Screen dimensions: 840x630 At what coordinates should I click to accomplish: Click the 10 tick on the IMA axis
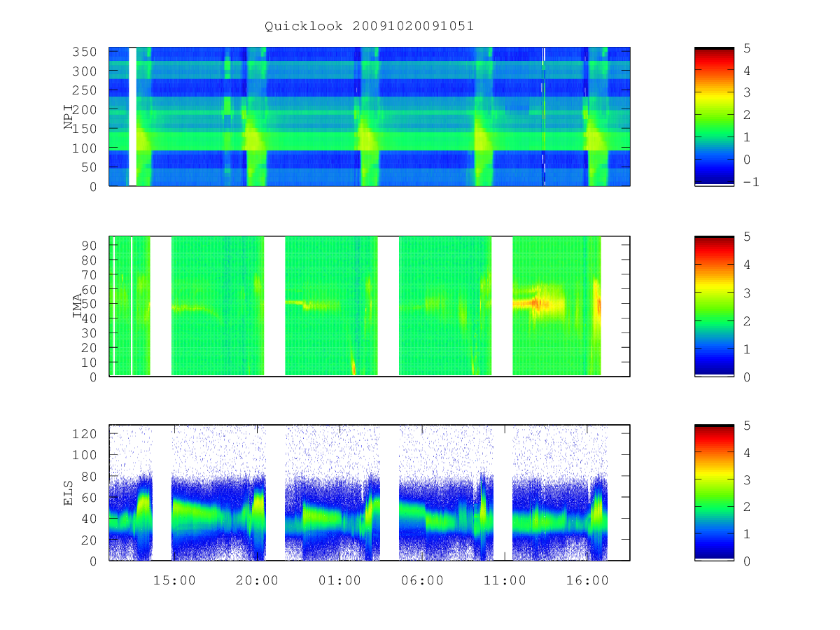pyautogui.click(x=89, y=363)
